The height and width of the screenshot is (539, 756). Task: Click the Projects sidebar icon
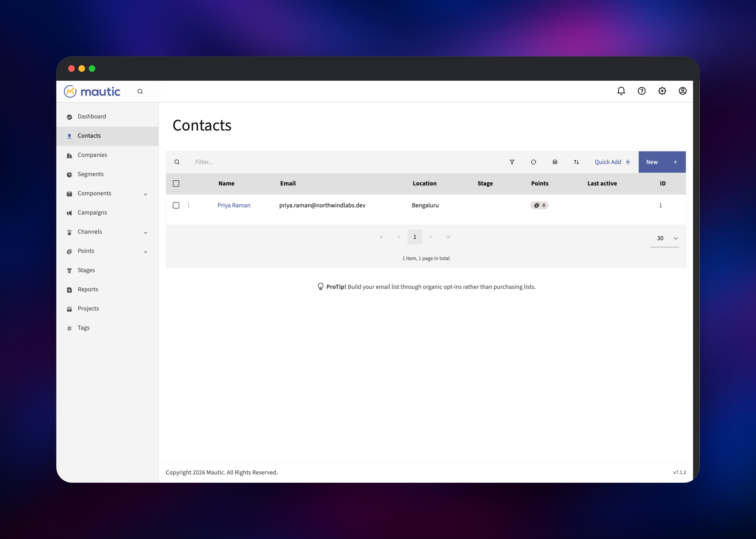pyautogui.click(x=69, y=309)
